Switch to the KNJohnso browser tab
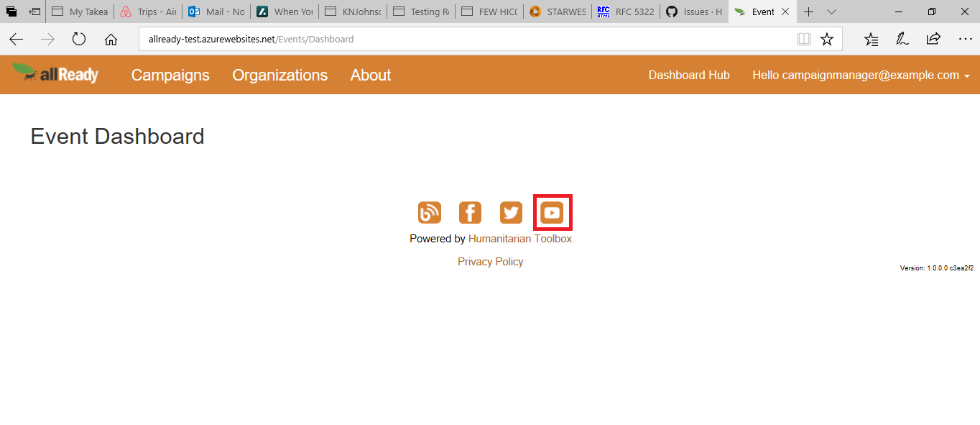This screenshot has height=425, width=980. [x=353, y=12]
